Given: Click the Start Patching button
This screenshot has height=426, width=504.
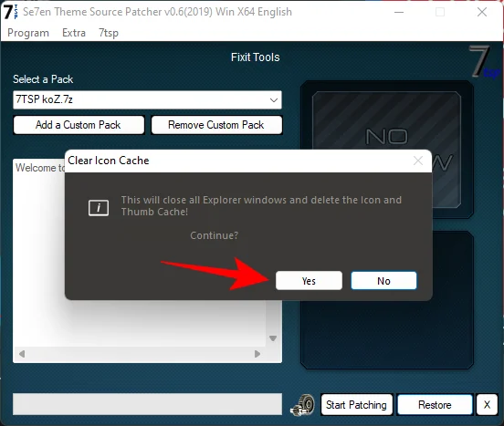Looking at the screenshot, I should pyautogui.click(x=356, y=404).
